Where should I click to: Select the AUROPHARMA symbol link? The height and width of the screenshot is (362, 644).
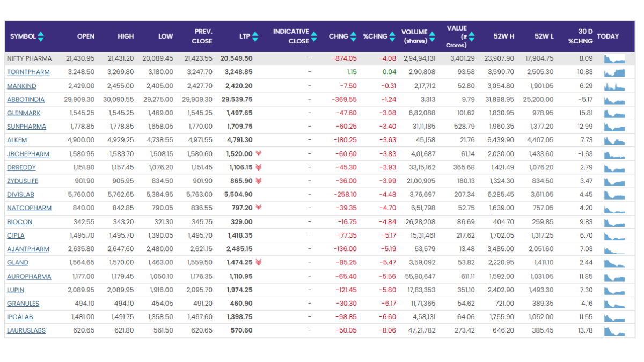[x=29, y=276]
